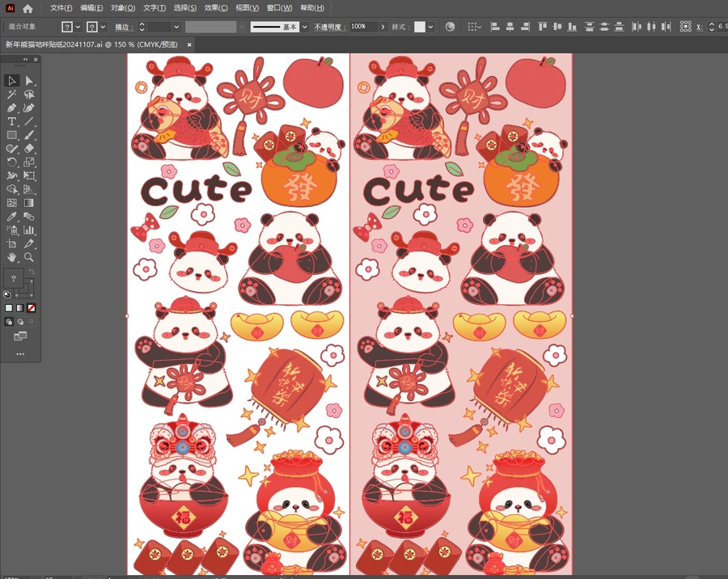Select the Column Graph tool
728x579 pixels.
click(x=29, y=230)
